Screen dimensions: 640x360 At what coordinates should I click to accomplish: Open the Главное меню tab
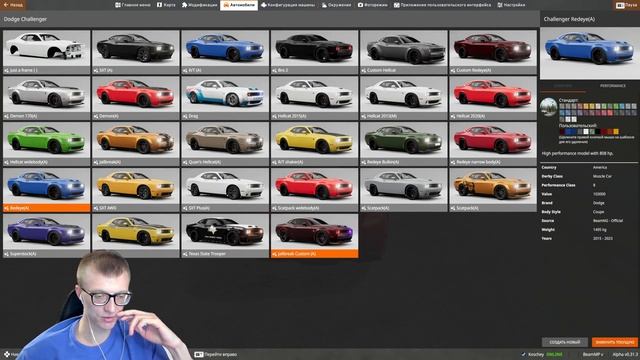click(133, 5)
